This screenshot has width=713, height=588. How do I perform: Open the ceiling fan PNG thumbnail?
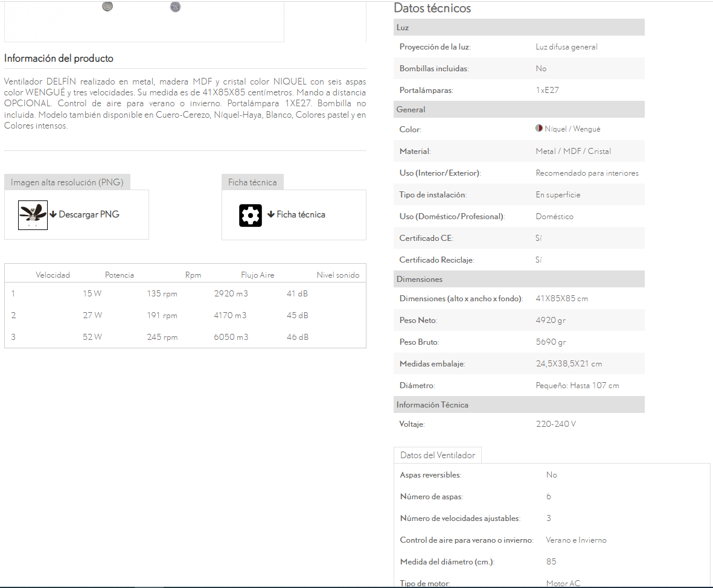(33, 215)
